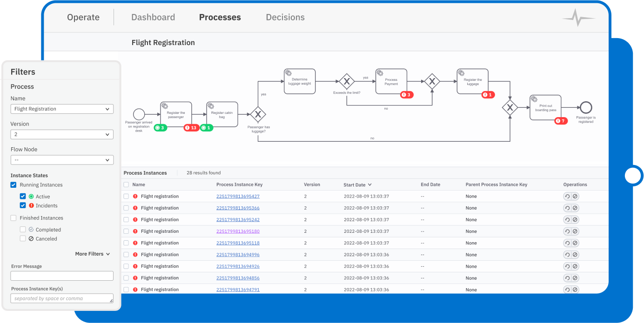Open the Flow Node dropdown
Screen dimensions: 644x323
[x=62, y=160]
